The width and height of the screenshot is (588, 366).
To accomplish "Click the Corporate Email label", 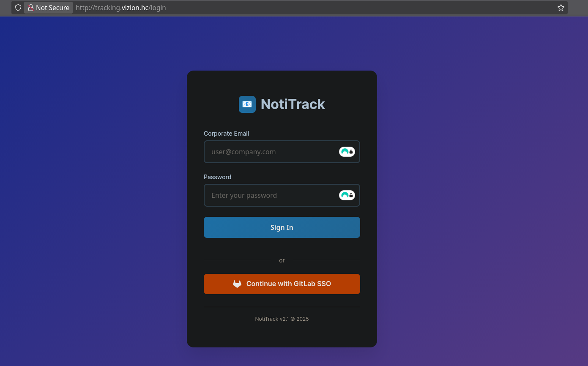I will pos(226,133).
